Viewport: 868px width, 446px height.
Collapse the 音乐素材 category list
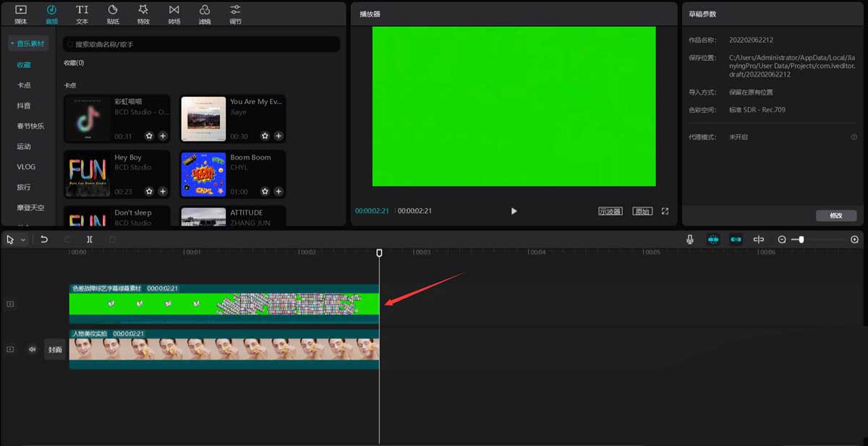tap(28, 44)
